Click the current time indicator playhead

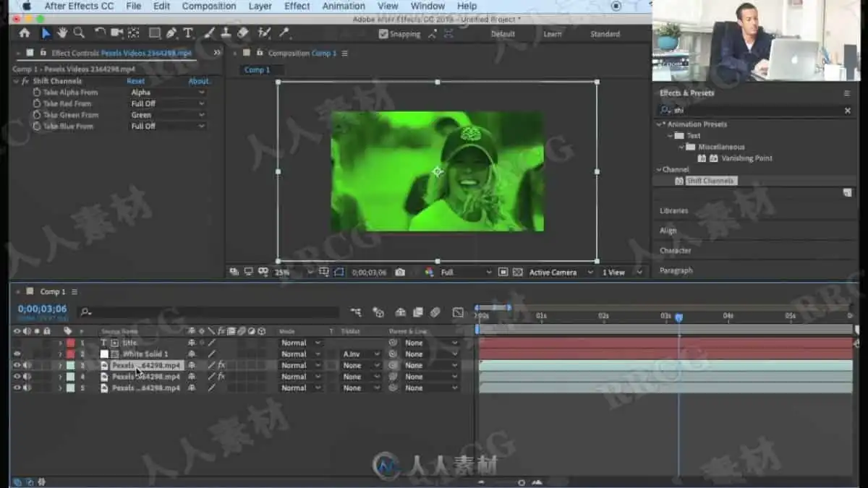pos(678,317)
